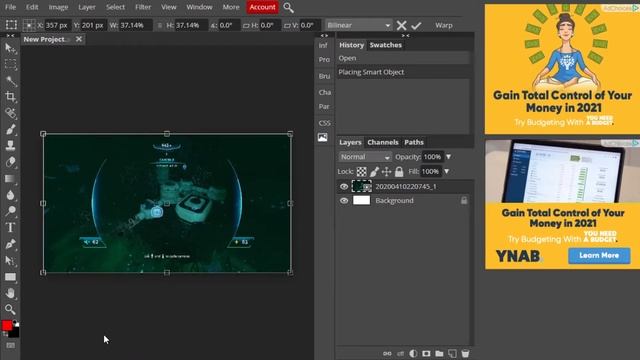Cancel the transform with the X icon

point(401,25)
